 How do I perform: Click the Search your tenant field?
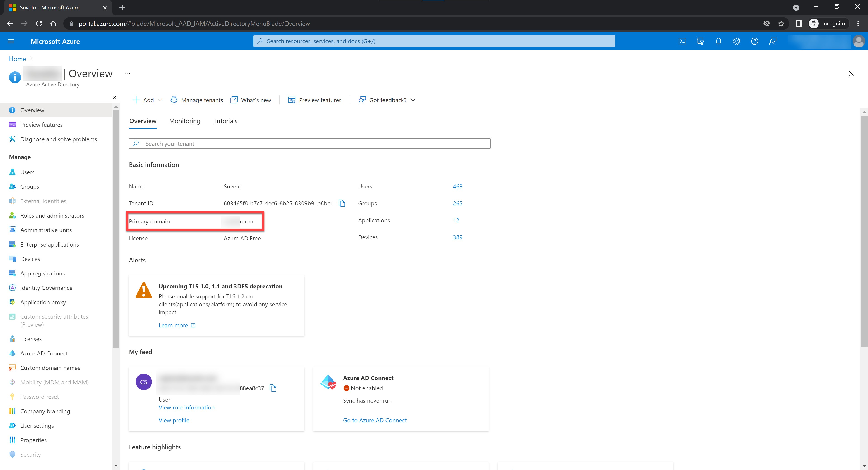pos(309,143)
